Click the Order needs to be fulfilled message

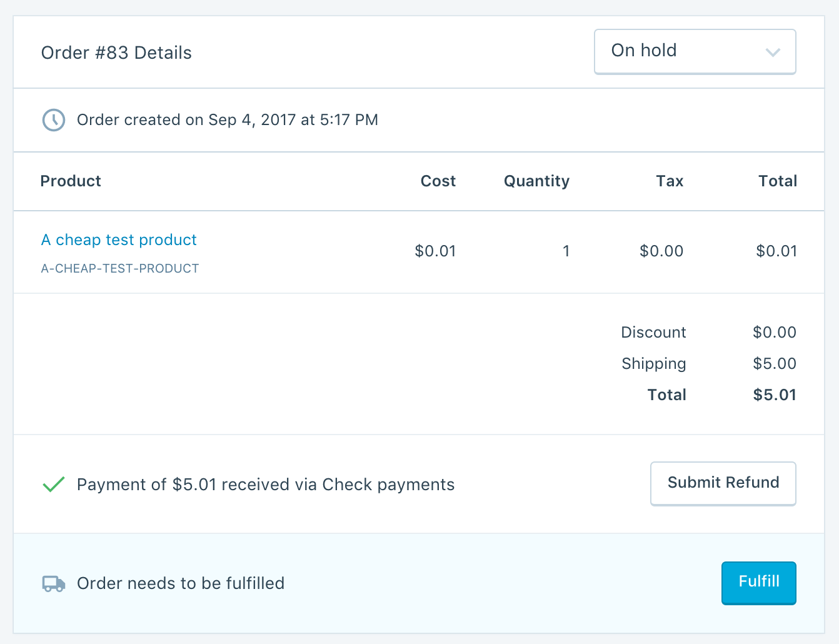pyautogui.click(x=181, y=584)
